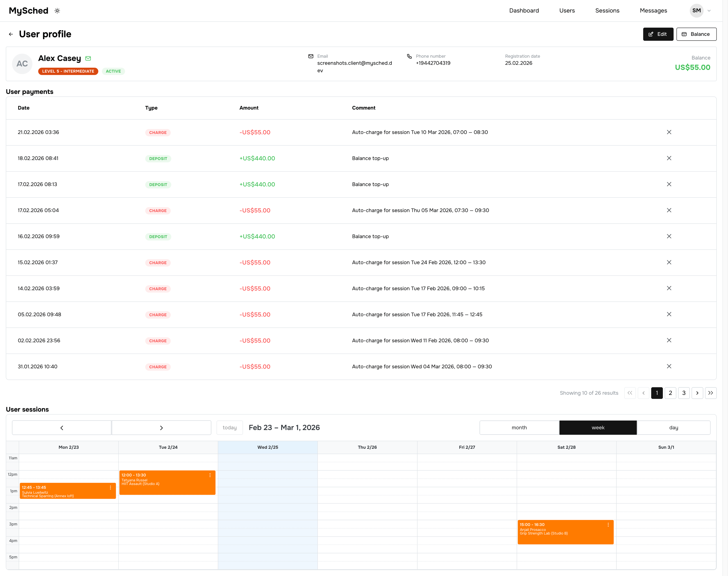Toggle the theme brightness sun icon
Viewport: 728px width, 576px height.
[57, 10]
